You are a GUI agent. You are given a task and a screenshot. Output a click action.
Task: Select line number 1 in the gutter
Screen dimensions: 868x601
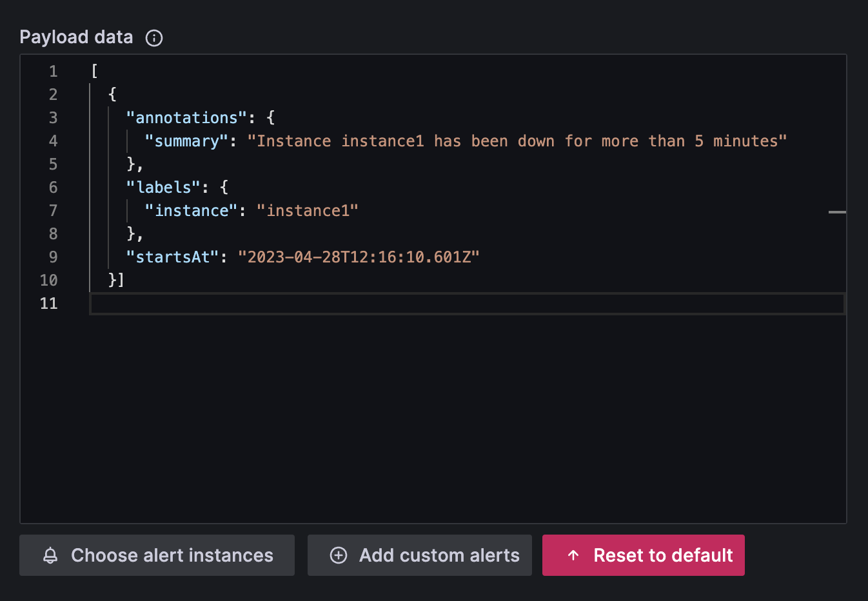(x=53, y=71)
